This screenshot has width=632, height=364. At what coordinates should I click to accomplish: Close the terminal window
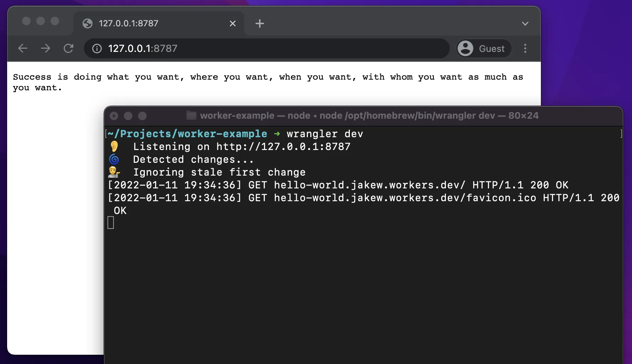114,116
